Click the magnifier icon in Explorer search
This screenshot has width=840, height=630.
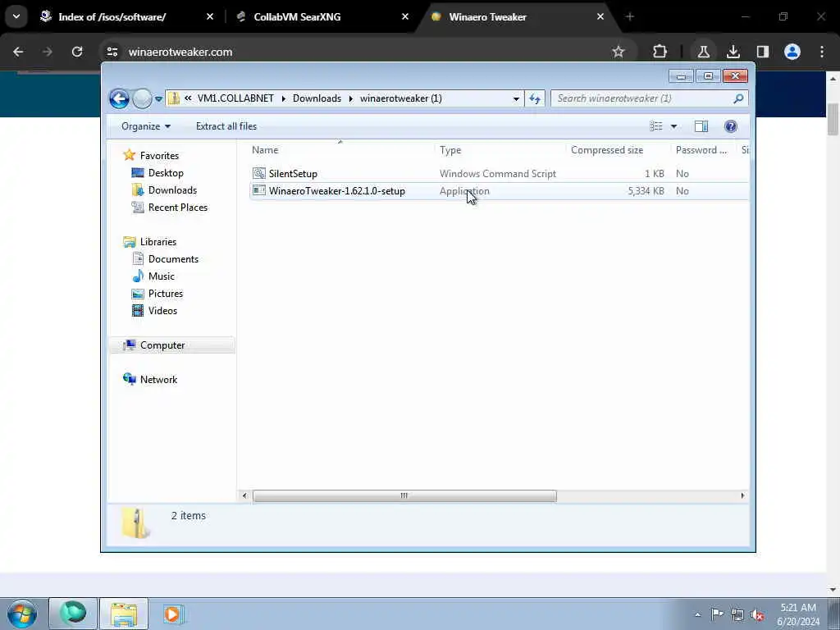point(738,98)
